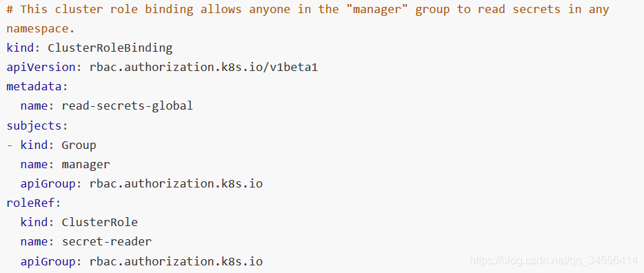Screen dimensions: 644x273
Task: Click the metadata key
Action: click(x=34, y=87)
